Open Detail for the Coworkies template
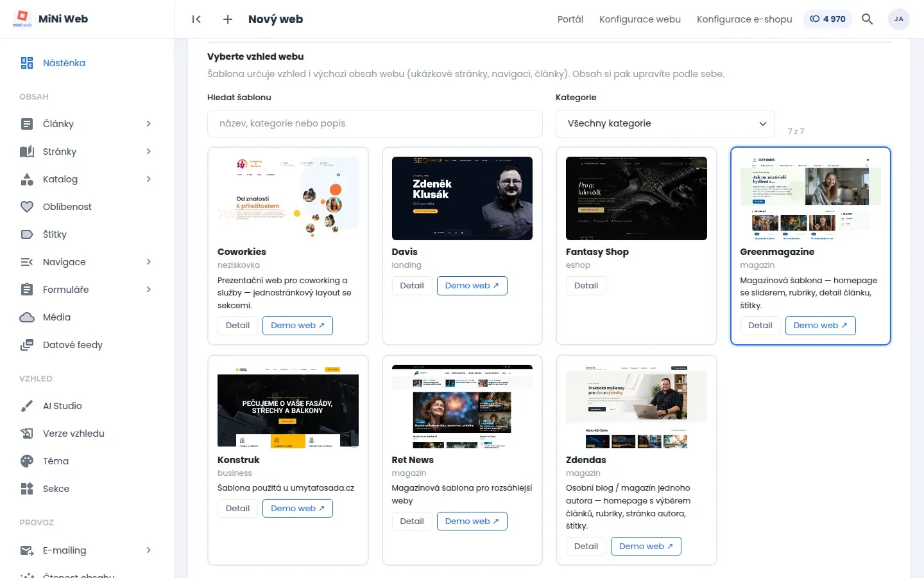This screenshot has height=578, width=924. pos(237,326)
